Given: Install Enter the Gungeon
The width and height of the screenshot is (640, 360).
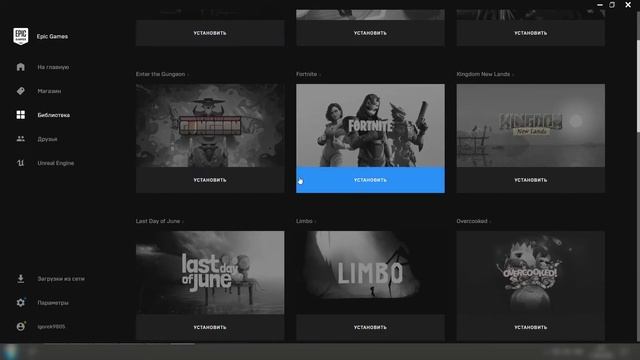Looking at the screenshot, I should coord(210,180).
